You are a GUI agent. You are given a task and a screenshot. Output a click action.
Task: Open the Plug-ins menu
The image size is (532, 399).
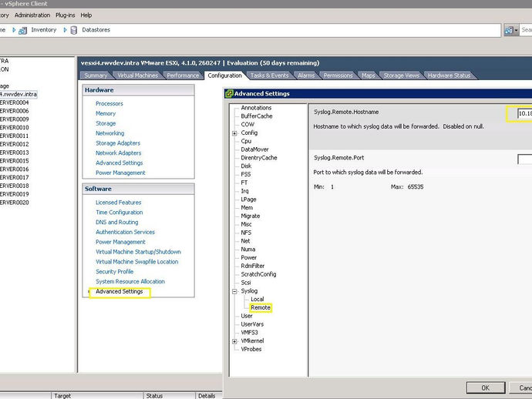coord(65,15)
